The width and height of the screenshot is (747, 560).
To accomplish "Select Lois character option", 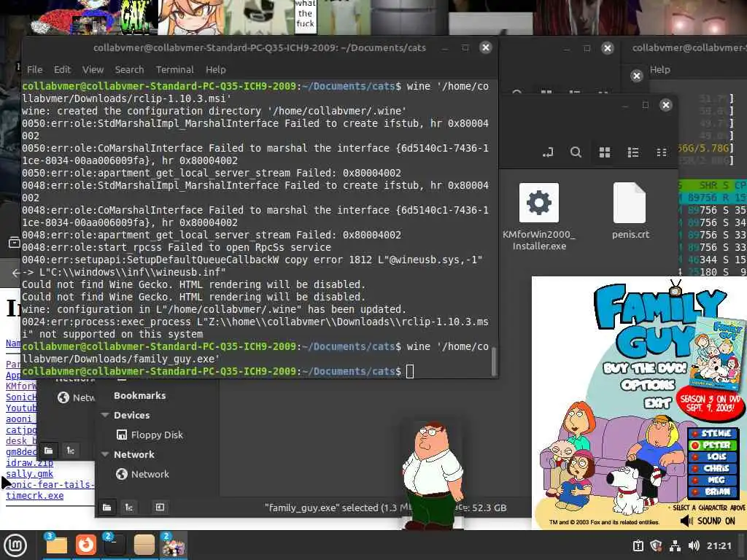I will pos(712,456).
